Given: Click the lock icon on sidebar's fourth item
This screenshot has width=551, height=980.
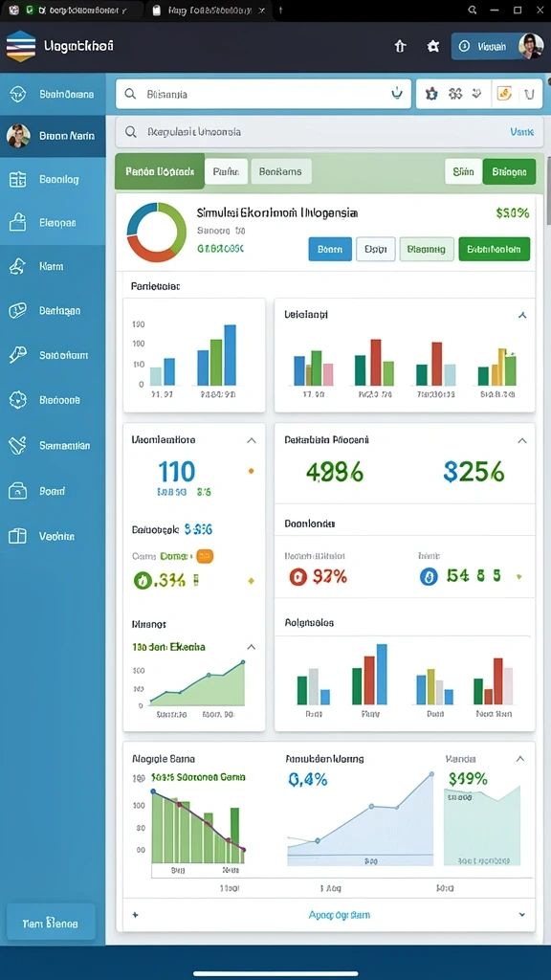Looking at the screenshot, I should [17, 222].
